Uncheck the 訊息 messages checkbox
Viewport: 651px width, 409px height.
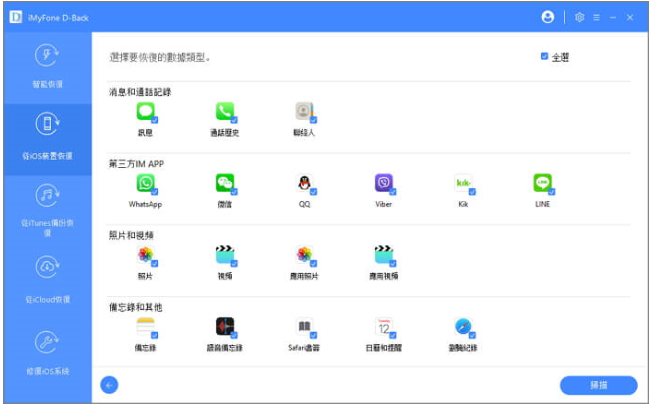pos(154,120)
